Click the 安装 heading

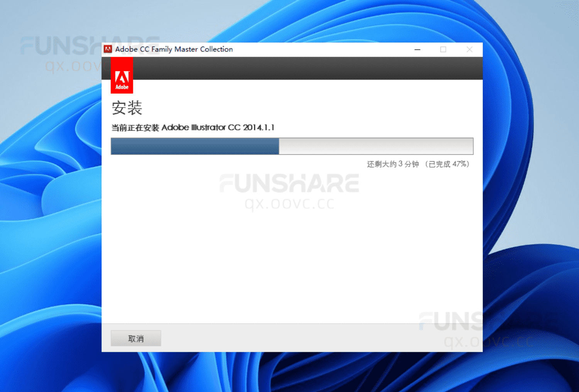tap(127, 108)
